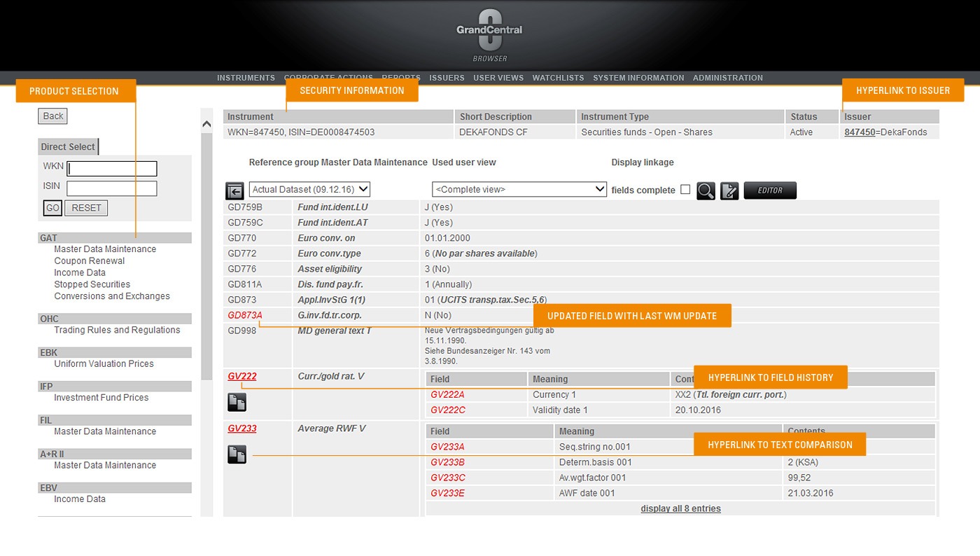Click the GV233B subfield code
980x556 pixels.
tap(448, 462)
